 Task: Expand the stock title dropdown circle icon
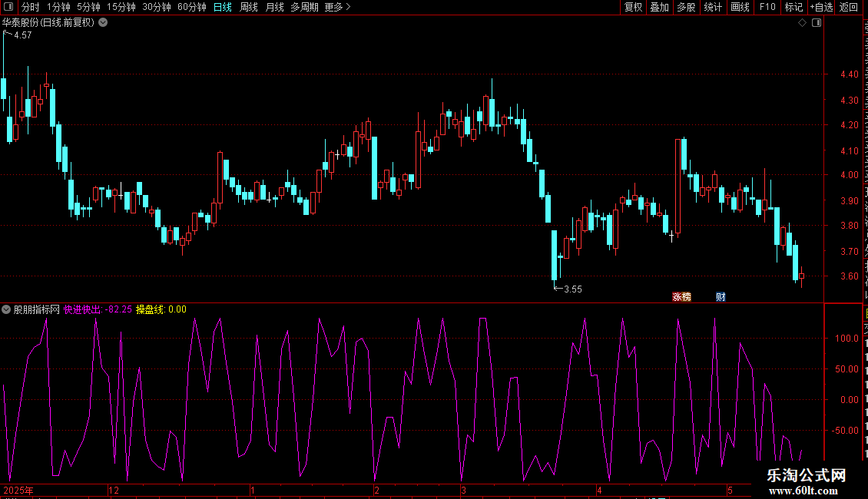103,23
